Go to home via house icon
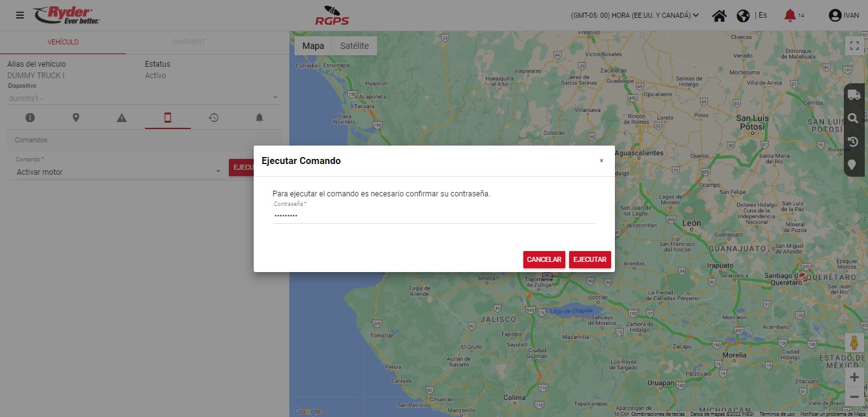 coord(719,15)
